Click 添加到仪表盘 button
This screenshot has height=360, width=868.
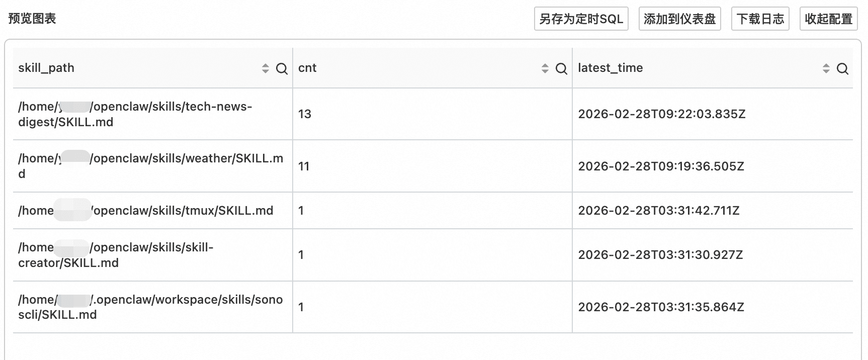pyautogui.click(x=679, y=19)
